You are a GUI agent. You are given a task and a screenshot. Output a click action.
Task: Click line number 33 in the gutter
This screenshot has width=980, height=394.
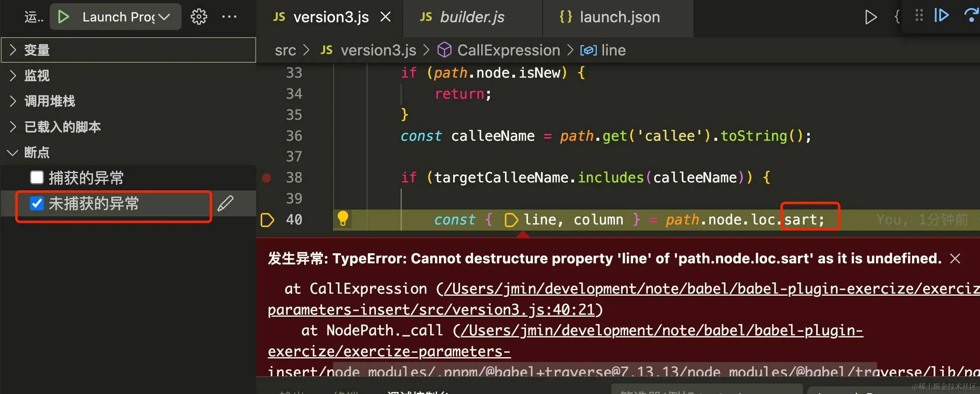[x=294, y=73]
